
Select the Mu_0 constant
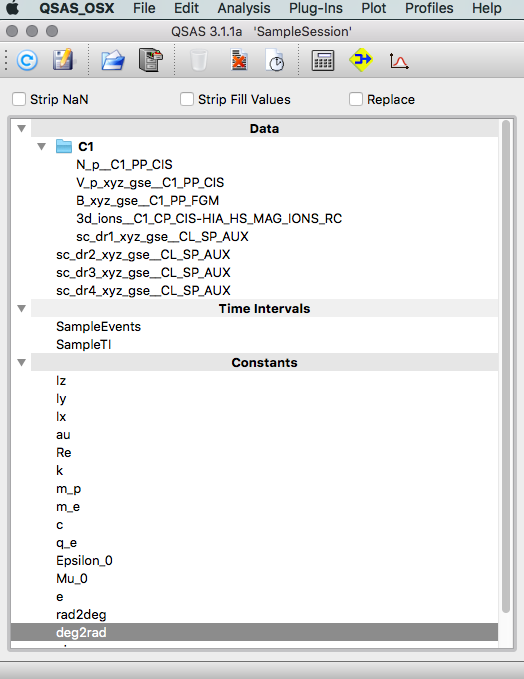tap(72, 579)
